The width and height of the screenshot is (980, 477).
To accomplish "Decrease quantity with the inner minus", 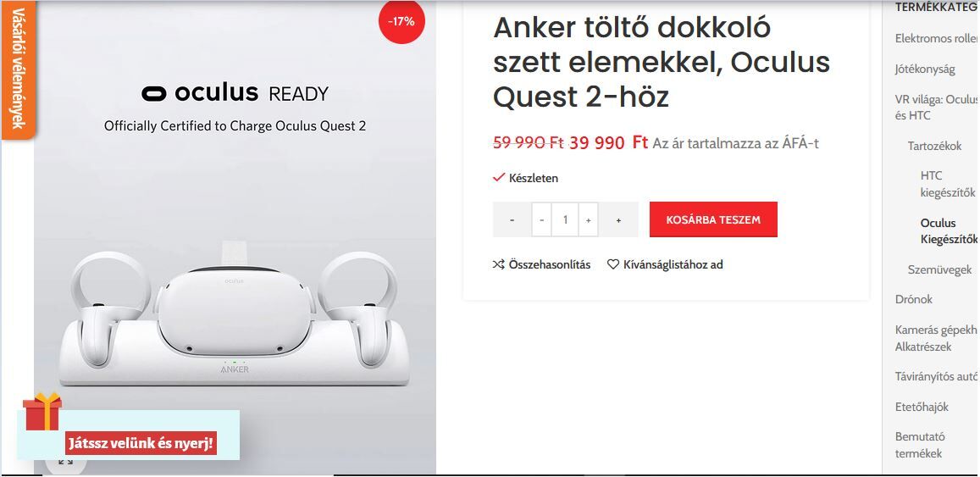I will coord(541,219).
